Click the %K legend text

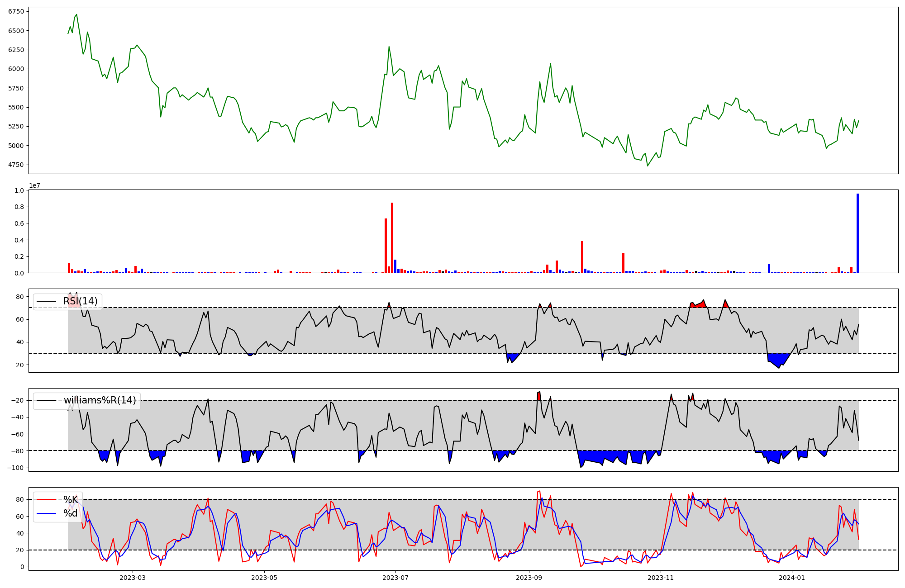coord(71,500)
